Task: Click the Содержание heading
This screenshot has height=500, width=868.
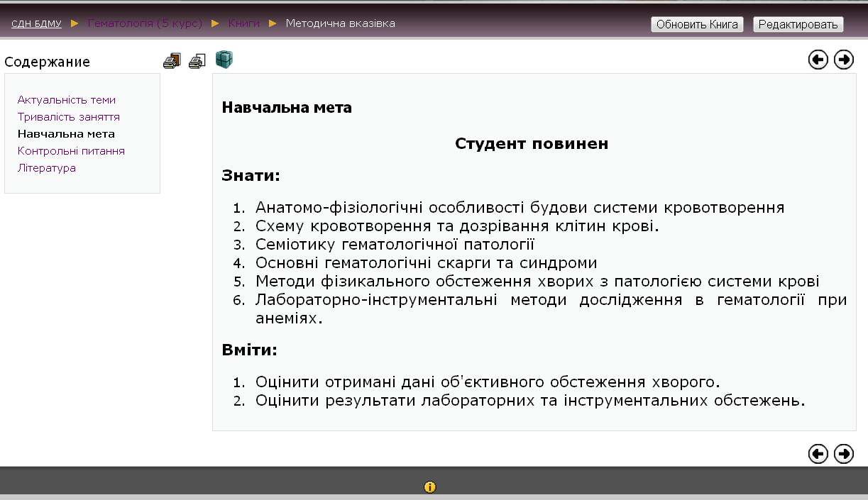Action: click(47, 62)
